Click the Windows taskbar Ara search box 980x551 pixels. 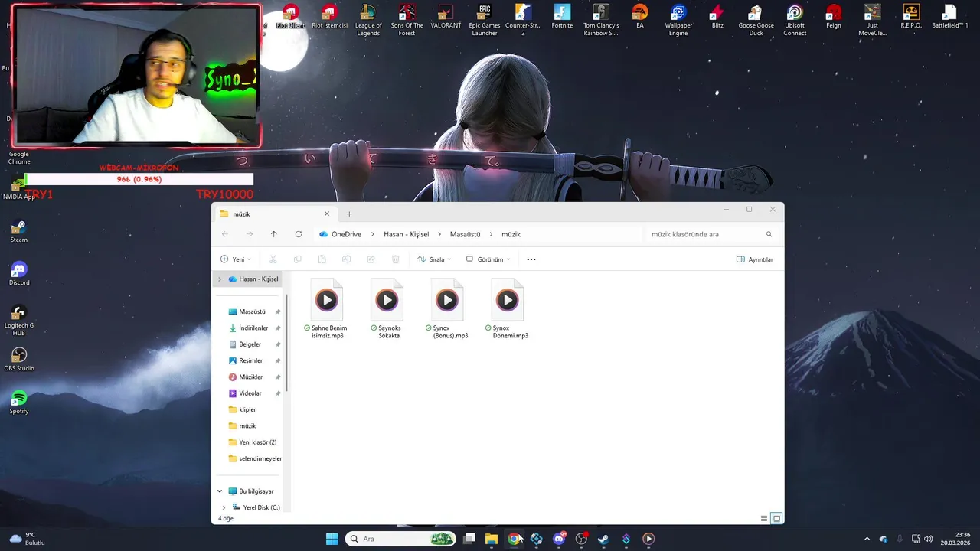tap(400, 539)
